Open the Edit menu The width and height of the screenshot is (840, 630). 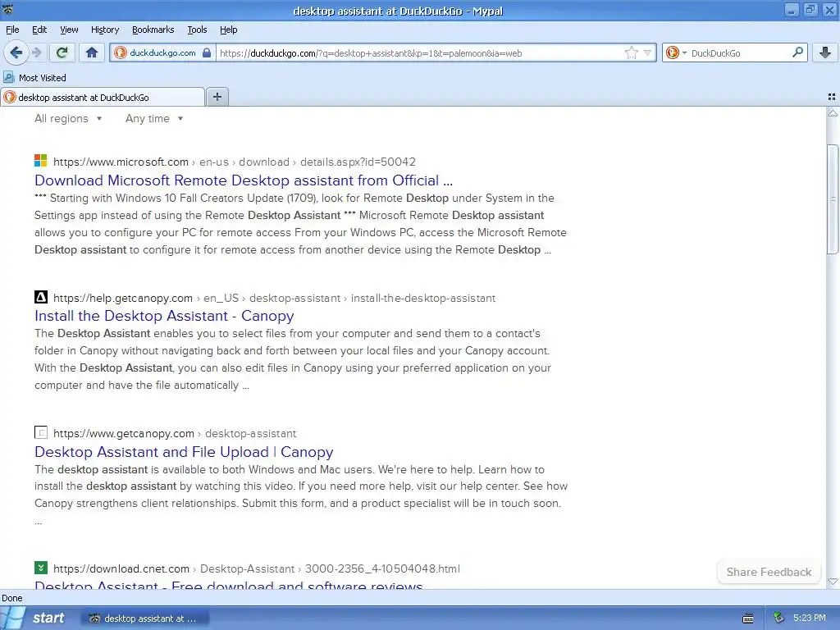(39, 30)
